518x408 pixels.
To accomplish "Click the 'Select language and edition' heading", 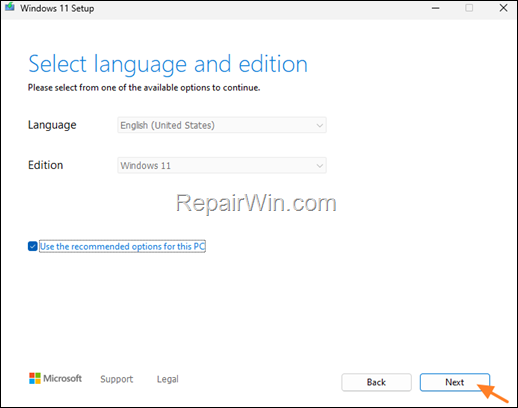I will click(168, 64).
